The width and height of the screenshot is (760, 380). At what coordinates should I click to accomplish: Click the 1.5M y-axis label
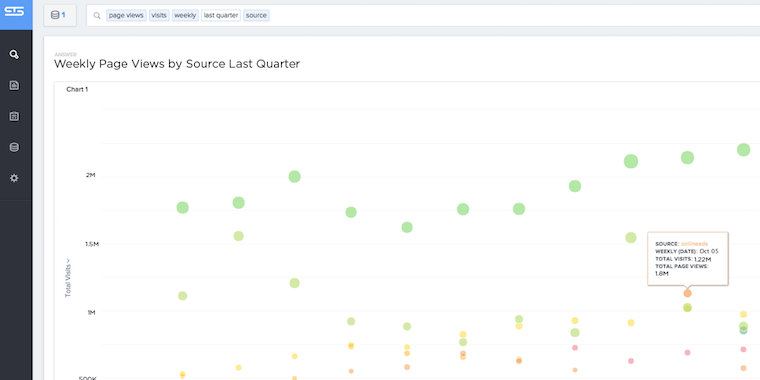pyautogui.click(x=92, y=244)
